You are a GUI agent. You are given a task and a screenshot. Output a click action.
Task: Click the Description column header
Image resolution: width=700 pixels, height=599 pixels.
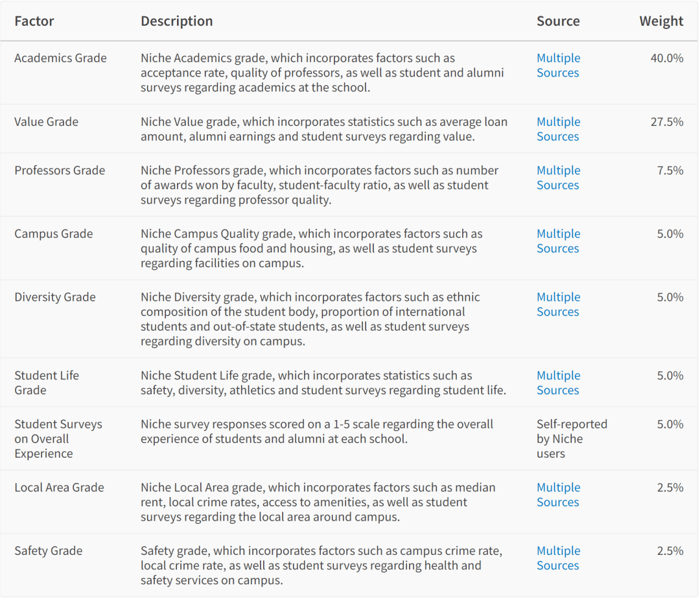pos(177,21)
